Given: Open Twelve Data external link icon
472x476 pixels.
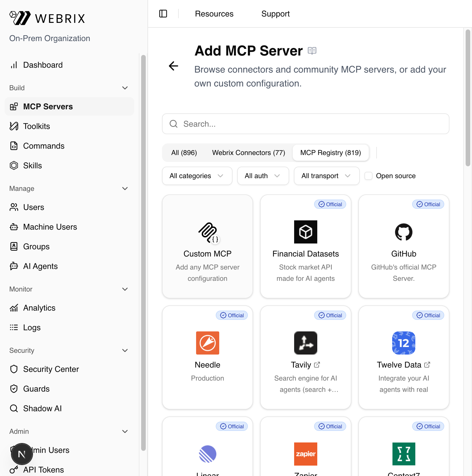Looking at the screenshot, I should [427, 365].
